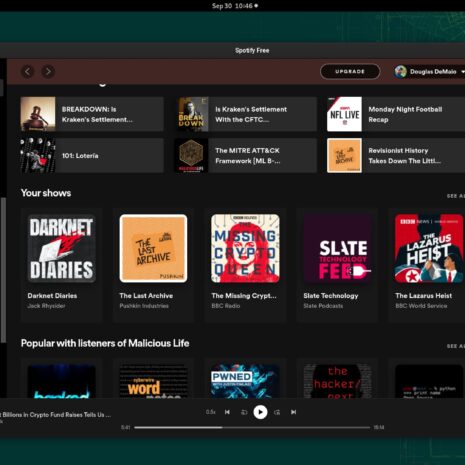Screen dimensions: 465x465
Task: Click the Break Down podcast cover art
Action: [191, 114]
